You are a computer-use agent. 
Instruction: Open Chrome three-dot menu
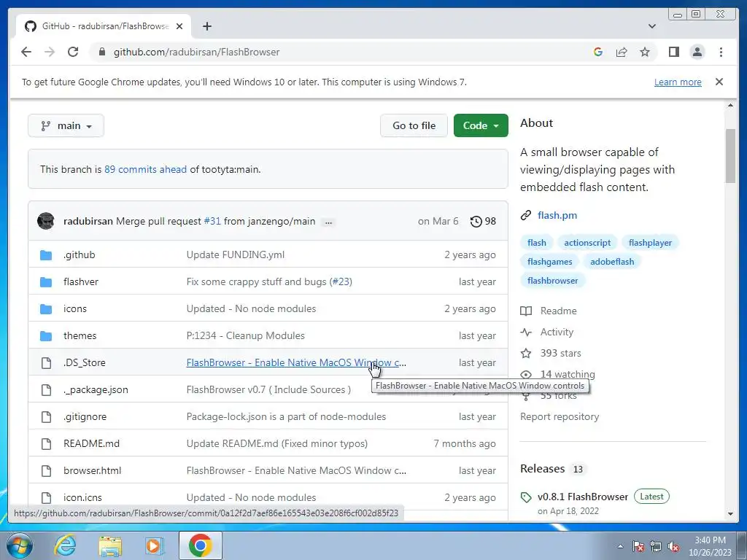tap(721, 52)
